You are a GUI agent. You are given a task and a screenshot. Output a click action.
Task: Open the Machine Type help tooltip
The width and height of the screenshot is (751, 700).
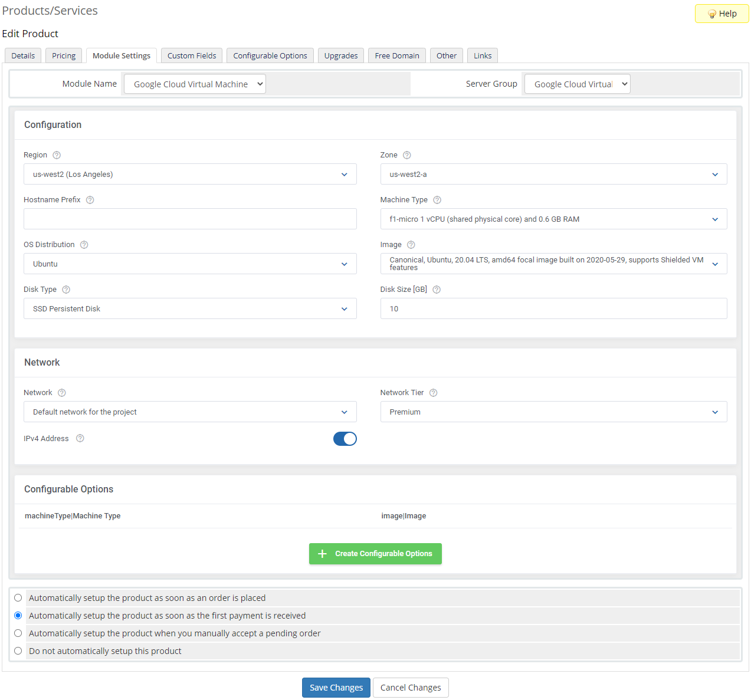click(437, 200)
